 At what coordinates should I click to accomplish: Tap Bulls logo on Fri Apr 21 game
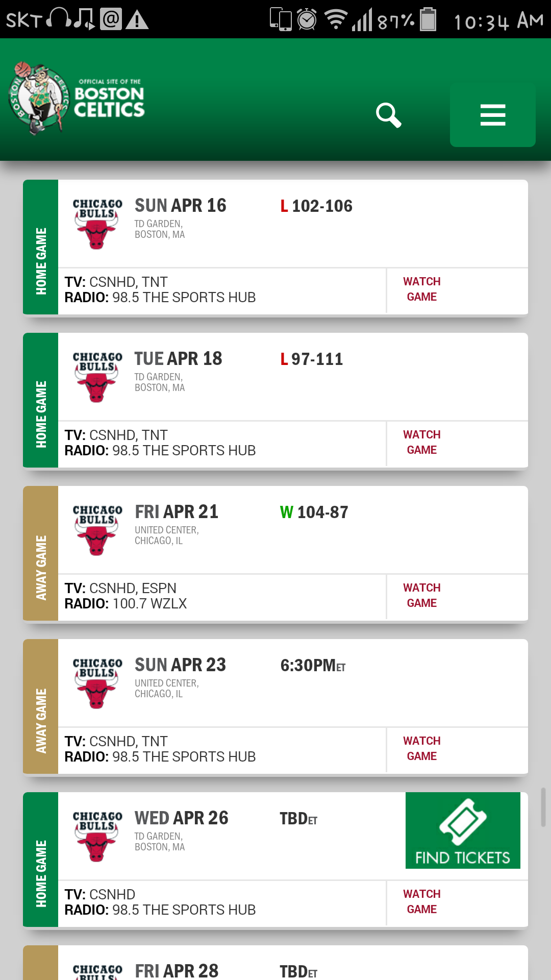coord(97,530)
